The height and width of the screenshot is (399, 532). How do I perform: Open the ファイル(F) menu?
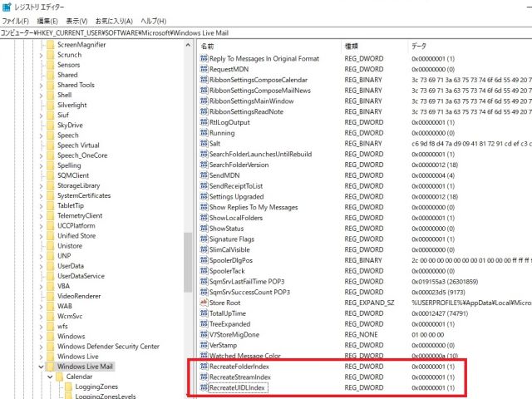(x=15, y=21)
